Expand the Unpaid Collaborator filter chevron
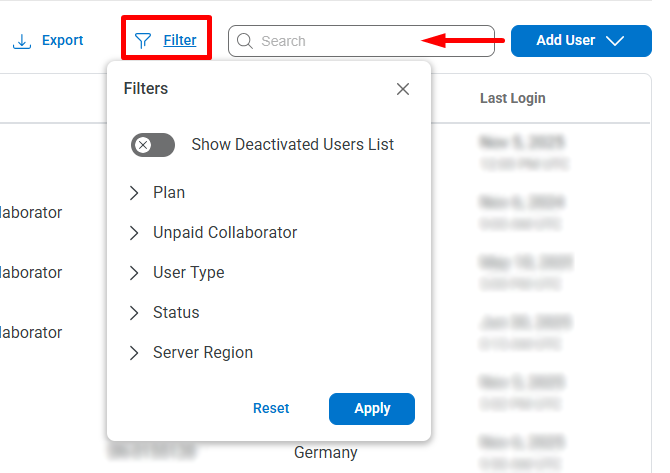This screenshot has width=670, height=473. (134, 233)
